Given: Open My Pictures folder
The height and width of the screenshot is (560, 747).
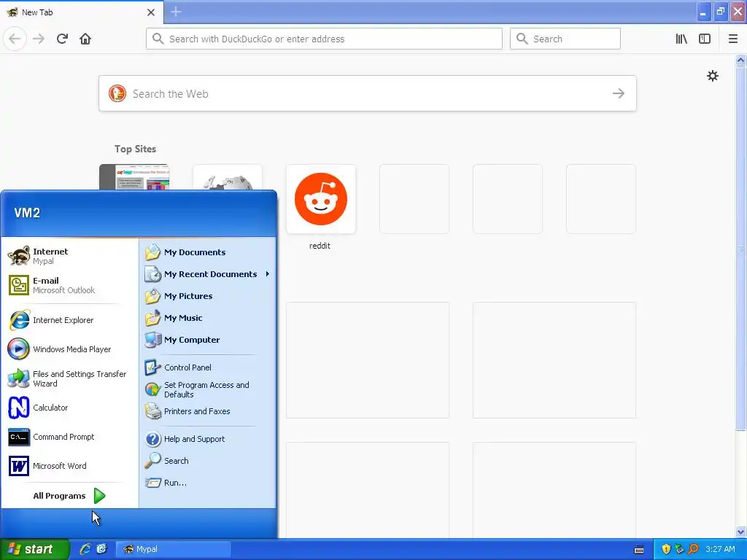Looking at the screenshot, I should tap(207, 296).
